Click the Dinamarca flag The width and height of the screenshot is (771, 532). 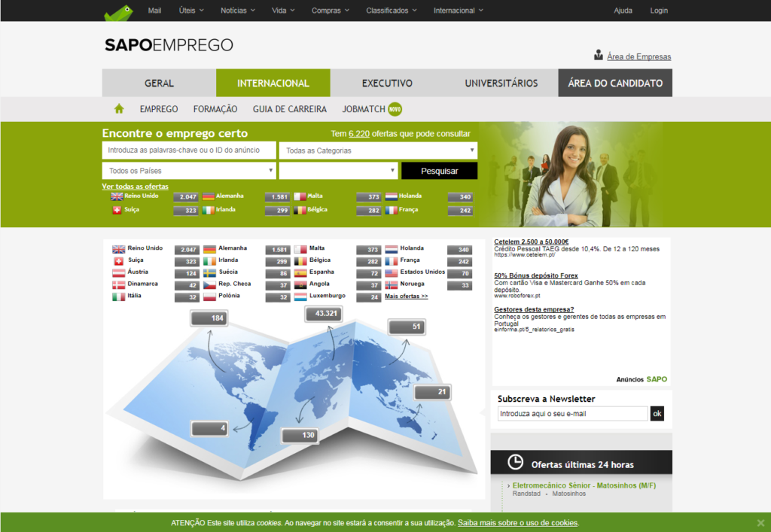(x=118, y=285)
